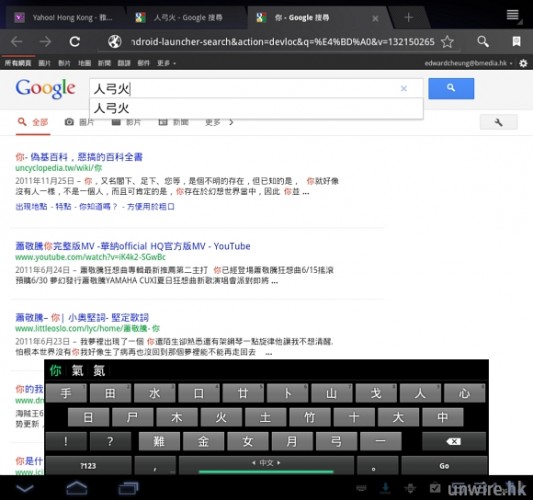This screenshot has width=533, height=500.
Task: Select the 全部 results tab
Action: coord(33,122)
